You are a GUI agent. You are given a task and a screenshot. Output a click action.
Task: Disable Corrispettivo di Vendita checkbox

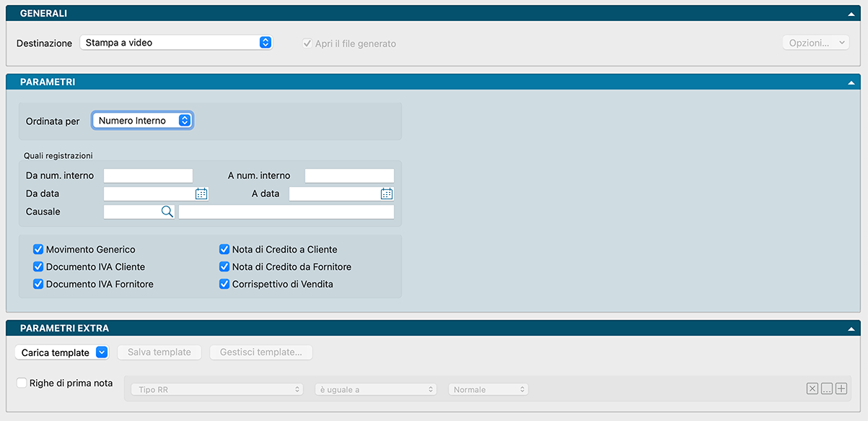coord(224,285)
